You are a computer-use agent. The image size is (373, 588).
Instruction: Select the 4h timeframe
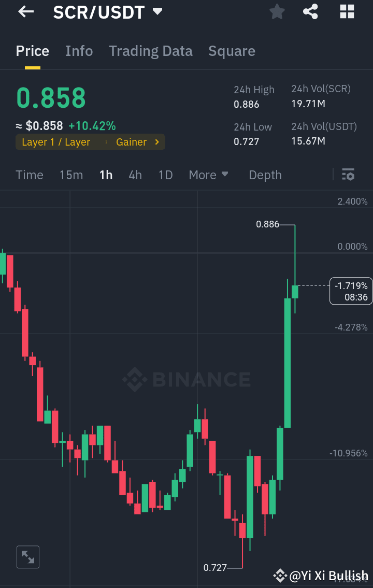coord(135,175)
